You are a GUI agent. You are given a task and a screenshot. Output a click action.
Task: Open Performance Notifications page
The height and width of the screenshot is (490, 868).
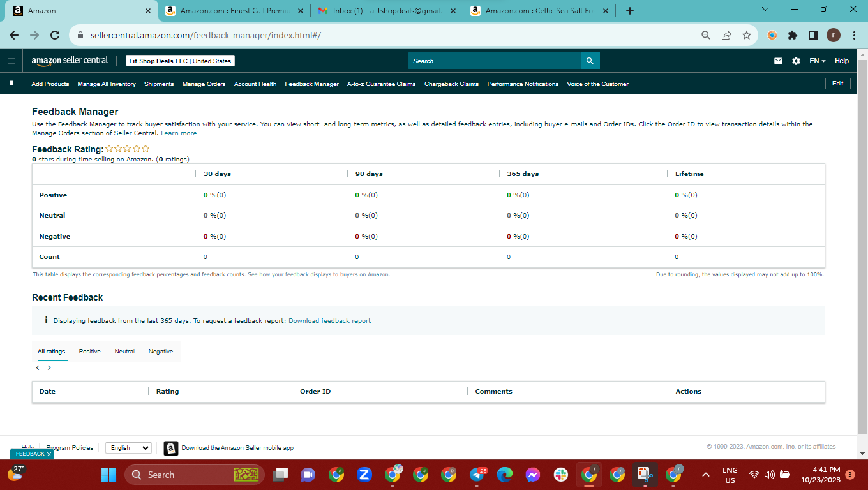[x=523, y=84]
